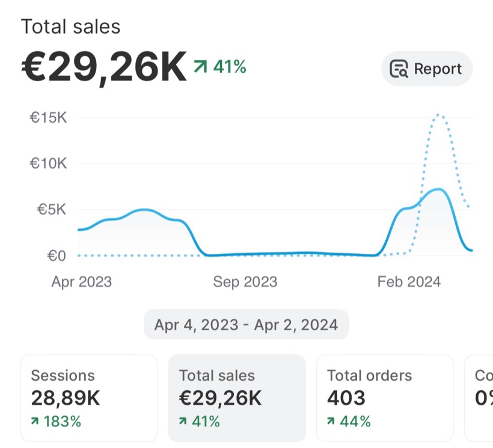Click the solid sales line peak in Feb 2024
Viewport: 493px width, 448px height.
pyautogui.click(x=438, y=189)
